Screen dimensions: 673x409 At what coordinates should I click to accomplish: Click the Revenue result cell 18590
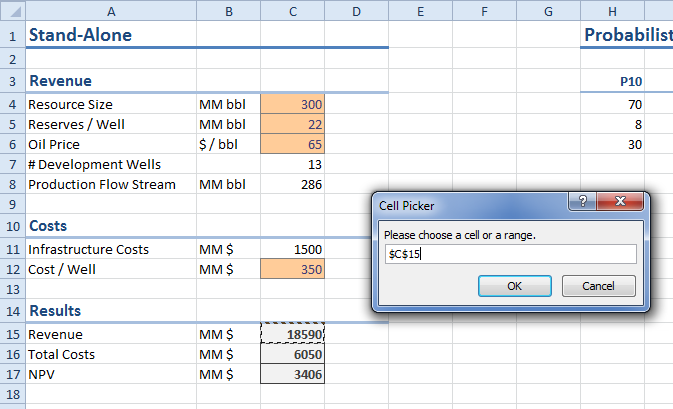292,334
